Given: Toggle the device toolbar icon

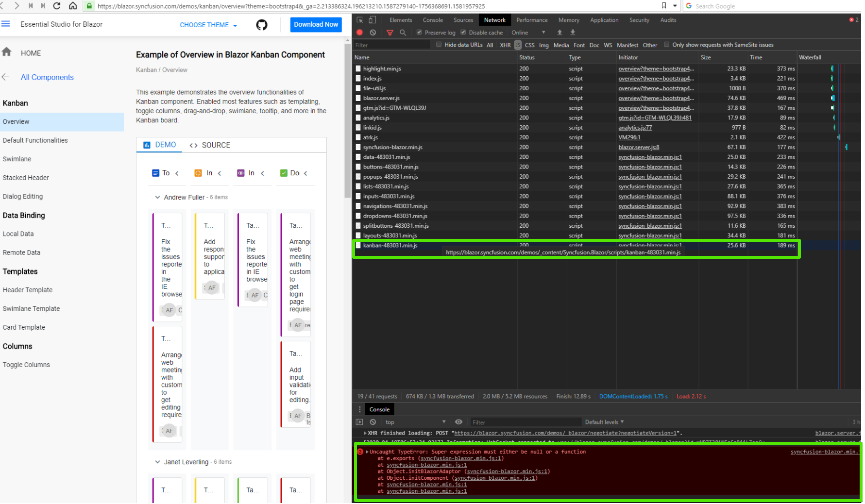Looking at the screenshot, I should (373, 20).
